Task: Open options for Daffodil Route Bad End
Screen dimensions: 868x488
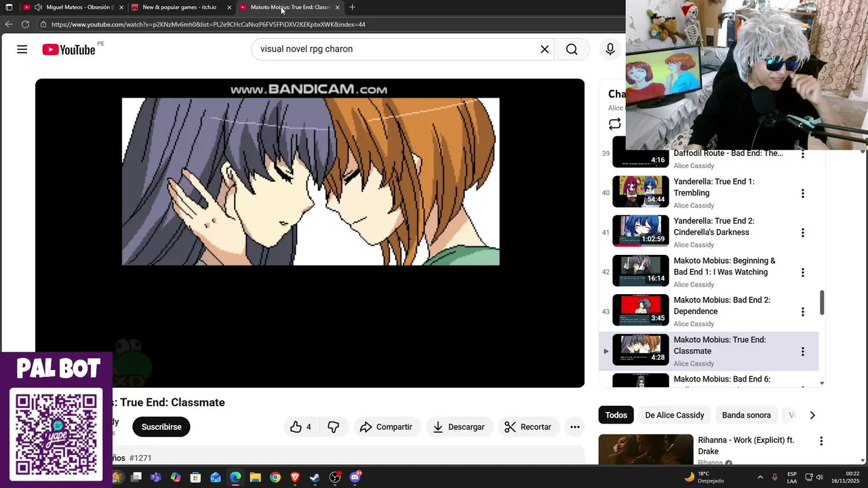Action: tap(802, 154)
